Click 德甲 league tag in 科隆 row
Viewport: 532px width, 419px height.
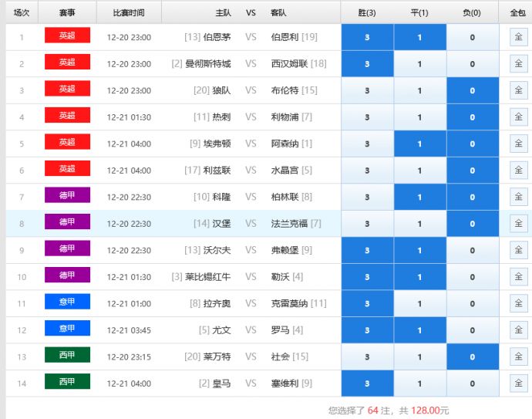tap(67, 195)
